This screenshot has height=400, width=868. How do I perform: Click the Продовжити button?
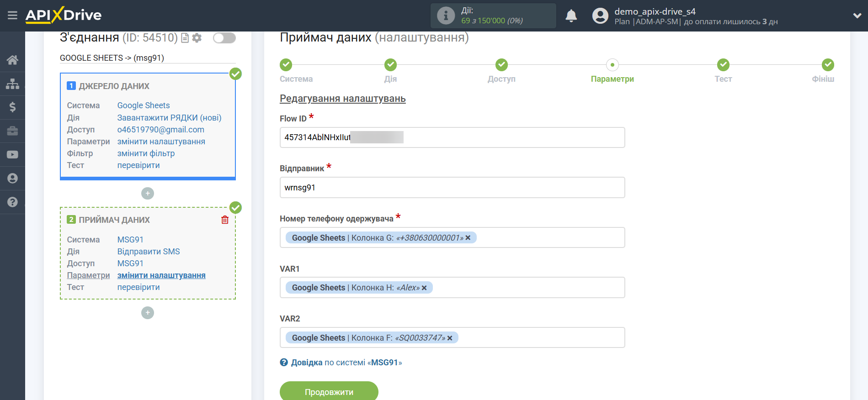point(329,391)
